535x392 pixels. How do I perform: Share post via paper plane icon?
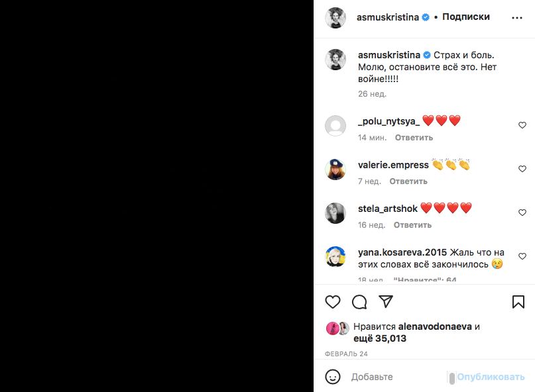click(x=386, y=302)
